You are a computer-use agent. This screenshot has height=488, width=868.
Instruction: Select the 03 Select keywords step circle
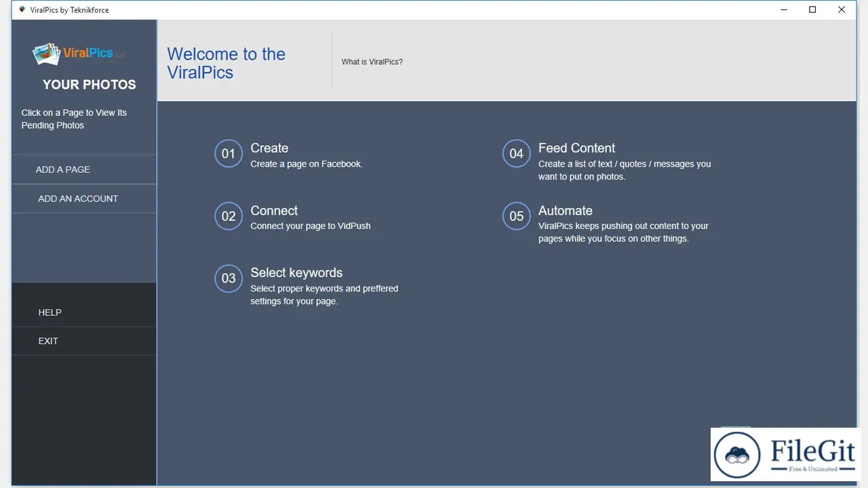click(x=229, y=279)
